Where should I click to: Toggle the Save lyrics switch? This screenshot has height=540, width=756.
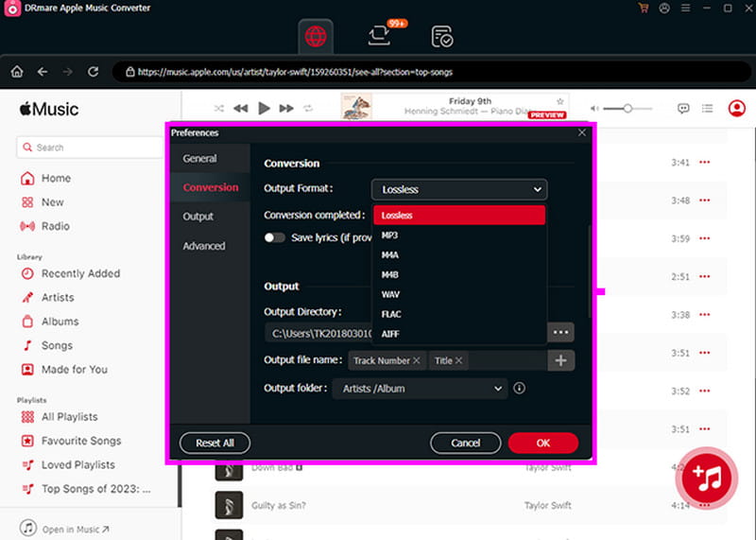(275, 238)
